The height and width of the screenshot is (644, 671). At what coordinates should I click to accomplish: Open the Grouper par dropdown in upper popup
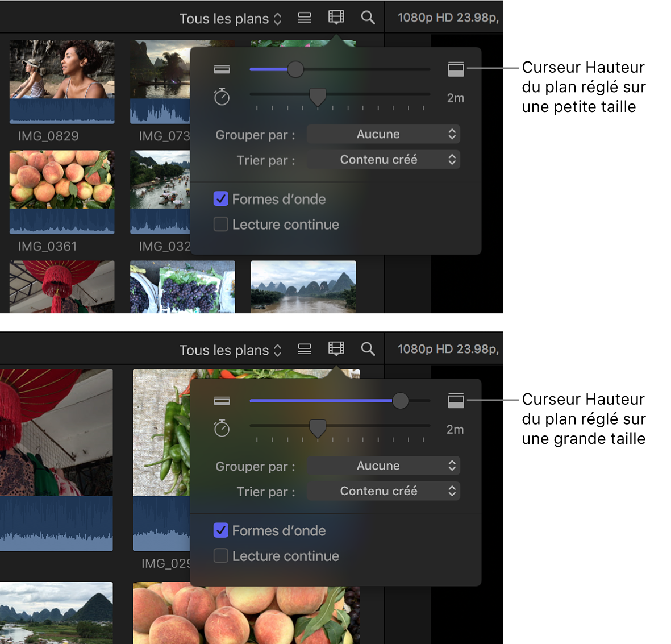pyautogui.click(x=384, y=135)
